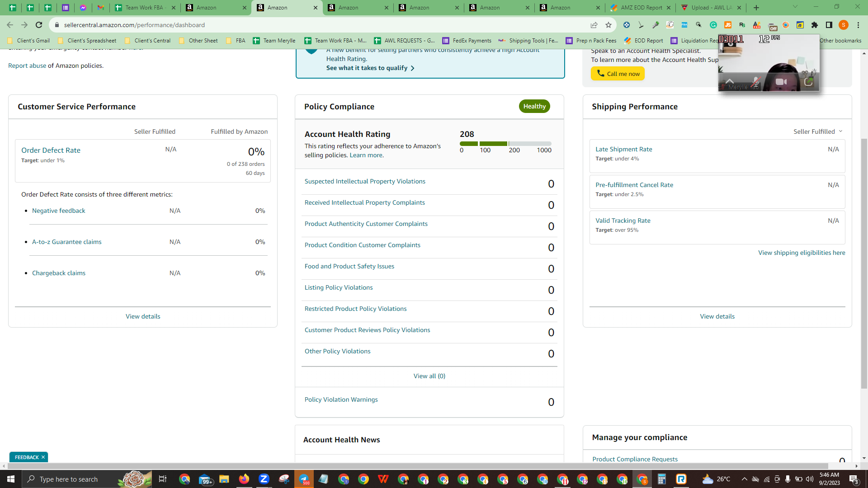868x488 pixels.
Task: Open the Windows Start menu
Action: click(11, 479)
